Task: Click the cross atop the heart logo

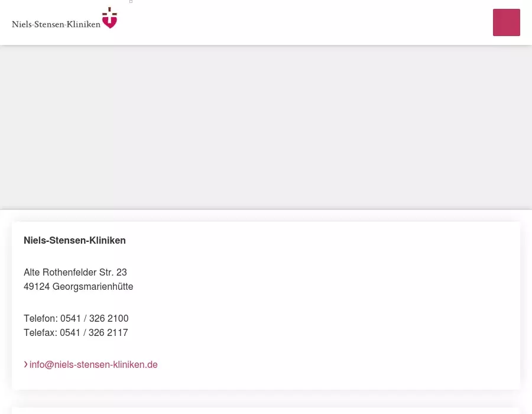Action: coord(109,12)
